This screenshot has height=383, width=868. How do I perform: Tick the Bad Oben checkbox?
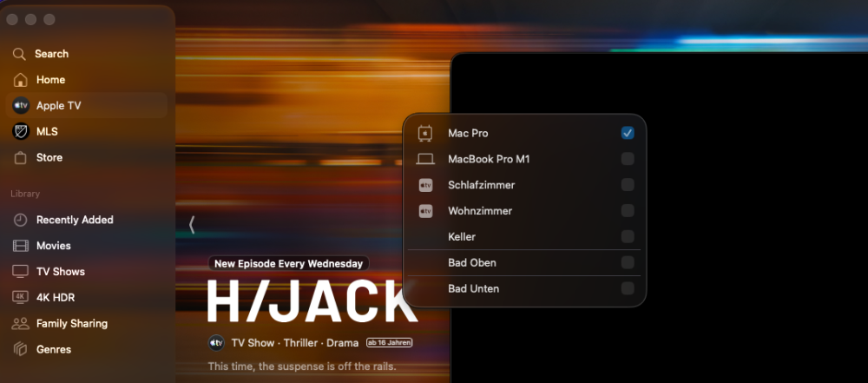tap(628, 263)
